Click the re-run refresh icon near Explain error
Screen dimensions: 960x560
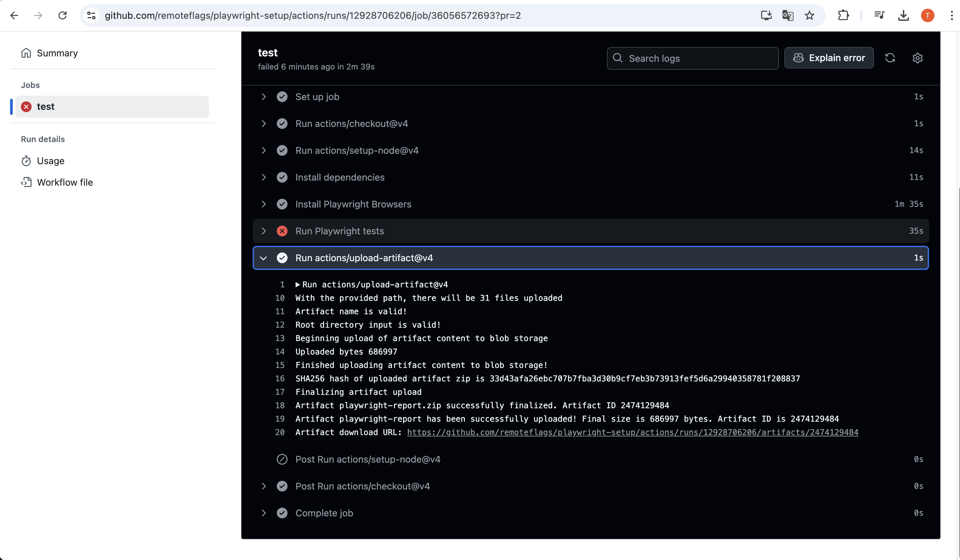[890, 58]
